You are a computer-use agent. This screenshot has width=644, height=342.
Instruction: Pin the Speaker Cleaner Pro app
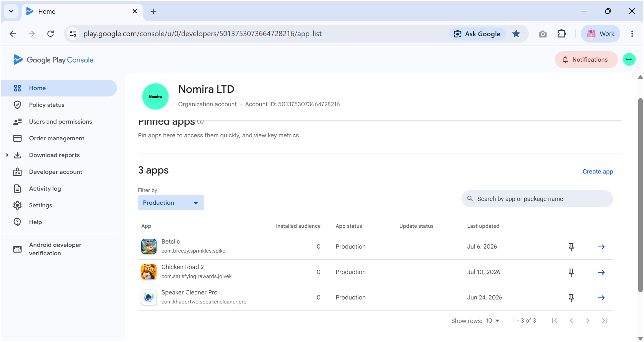[x=571, y=298]
